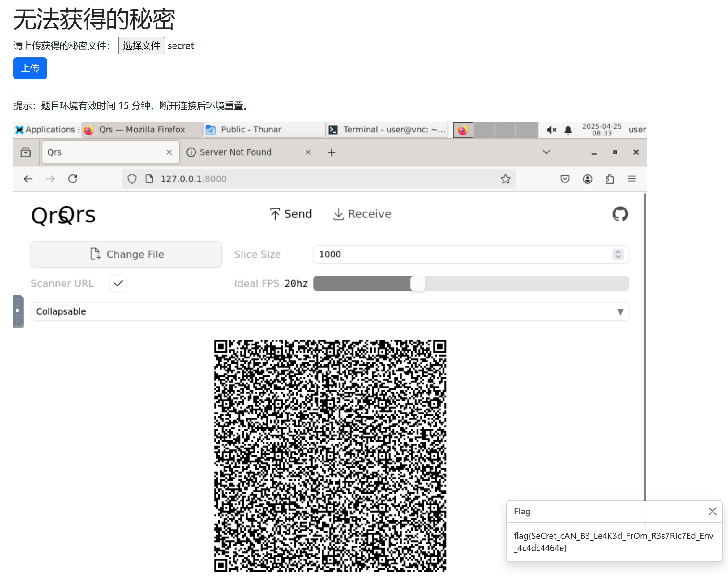Open the Firefox hamburger menu
Viewport: 728px width, 579px height.
coord(632,178)
